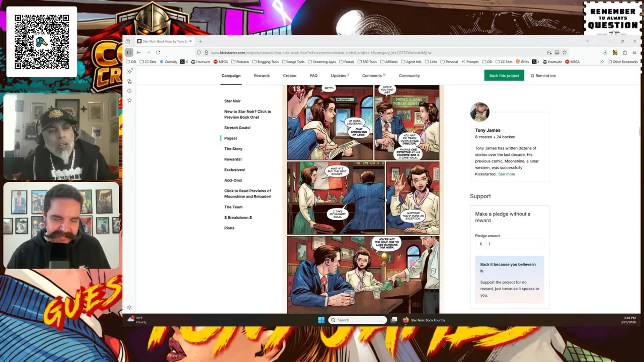Click Tony James's creator avatar
Screen dimensions: 644x362
point(479,112)
